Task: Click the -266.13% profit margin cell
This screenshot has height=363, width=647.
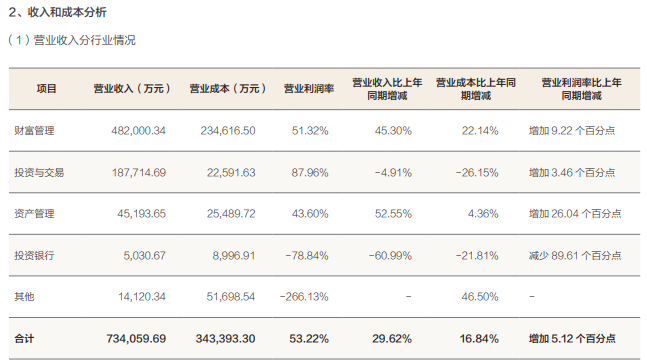Action: click(304, 297)
